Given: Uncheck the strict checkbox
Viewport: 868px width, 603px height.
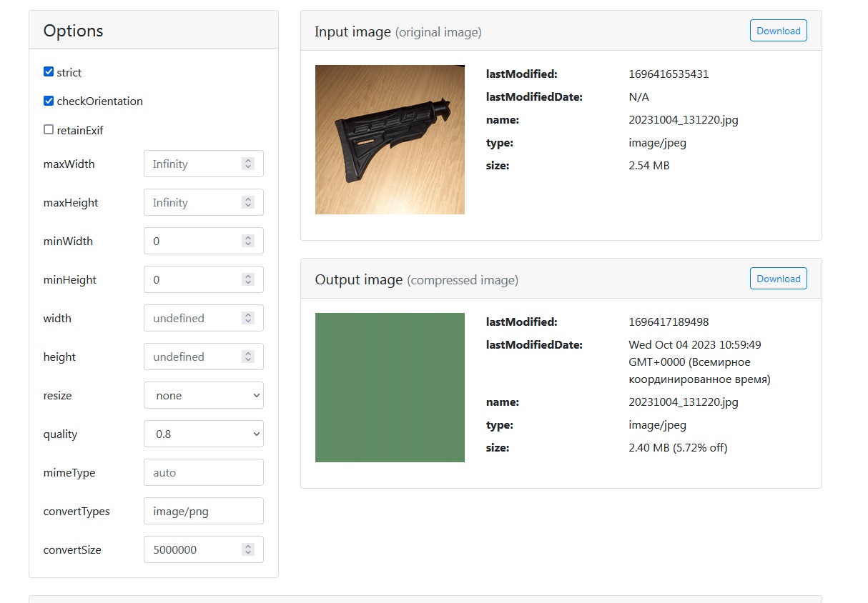Looking at the screenshot, I should (x=49, y=72).
